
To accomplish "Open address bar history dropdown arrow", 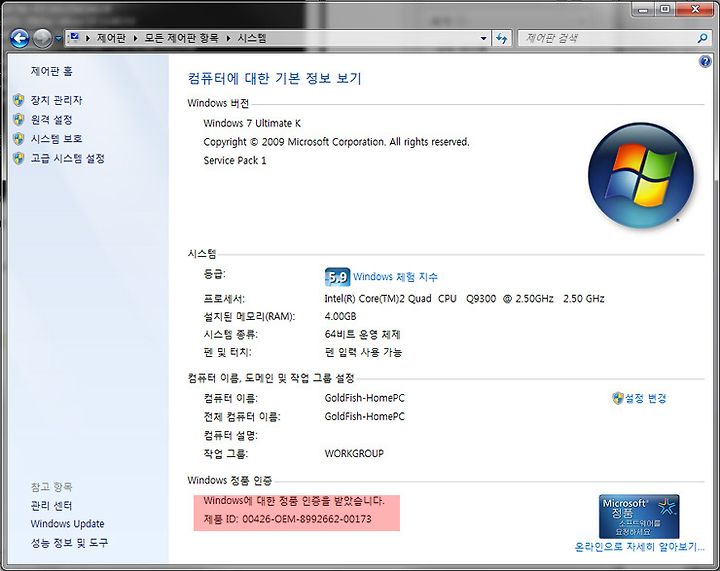I will point(483,39).
